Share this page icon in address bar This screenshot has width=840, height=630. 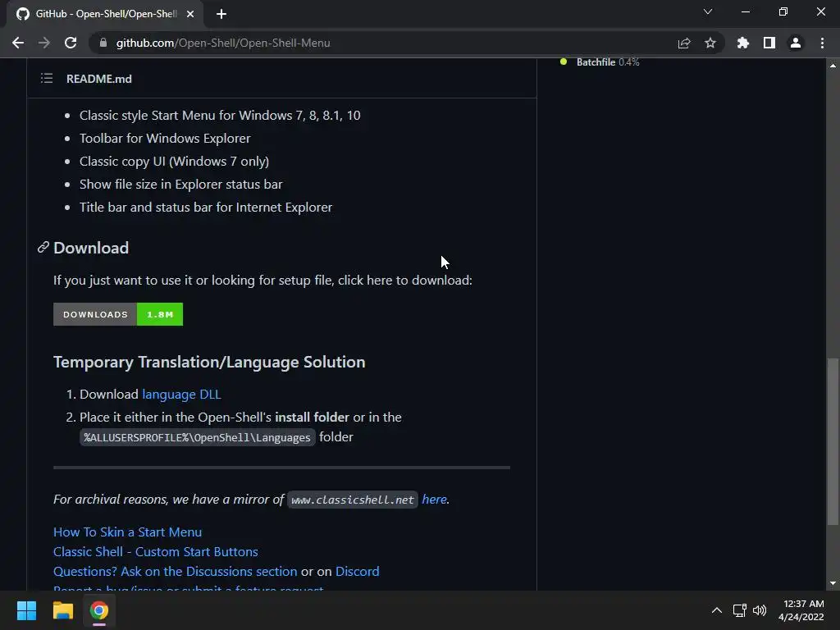click(684, 43)
